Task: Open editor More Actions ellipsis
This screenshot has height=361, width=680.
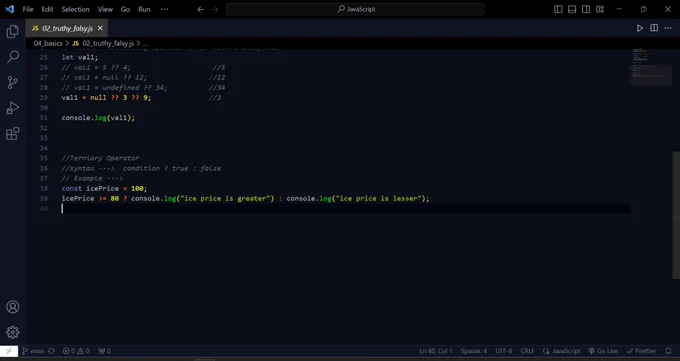Action: 668,28
